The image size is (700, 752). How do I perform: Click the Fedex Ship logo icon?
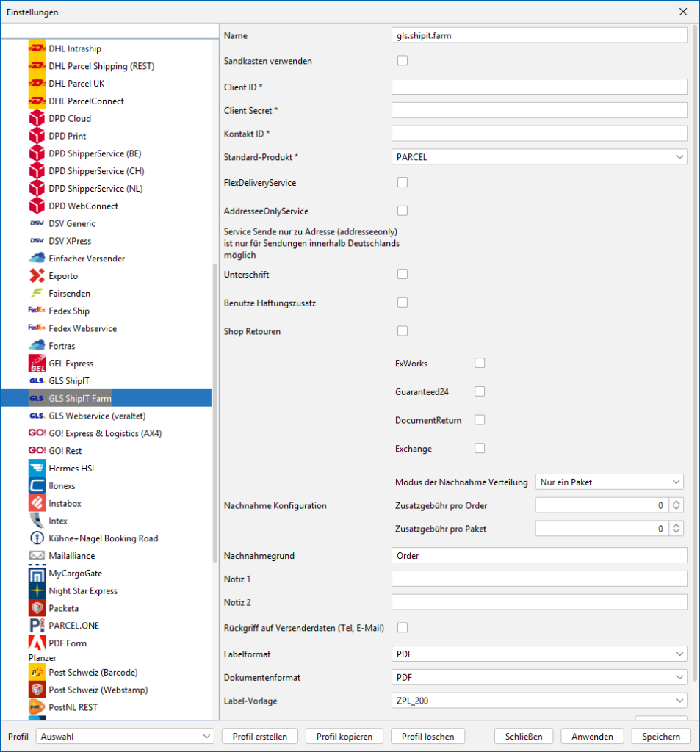pos(37,311)
